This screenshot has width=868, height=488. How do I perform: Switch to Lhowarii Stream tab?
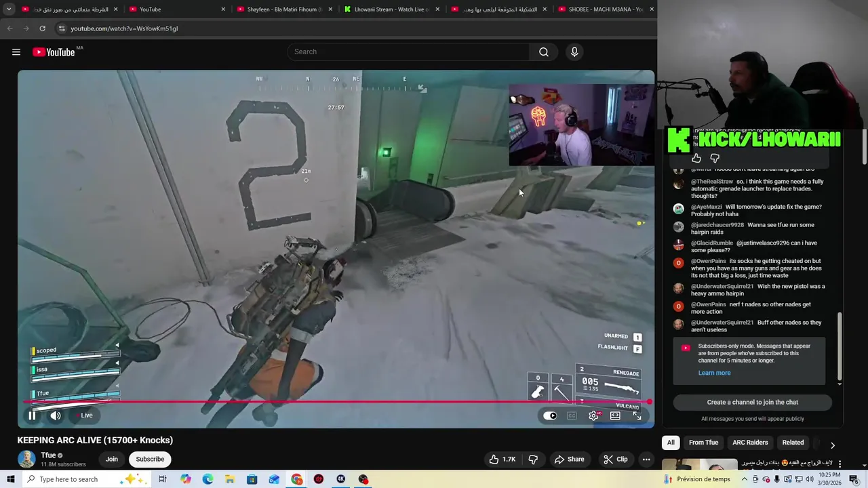(391, 9)
